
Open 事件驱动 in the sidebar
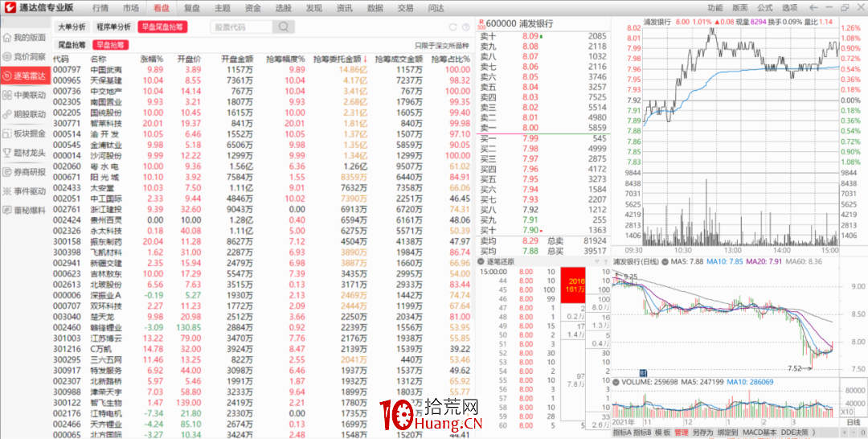point(26,191)
